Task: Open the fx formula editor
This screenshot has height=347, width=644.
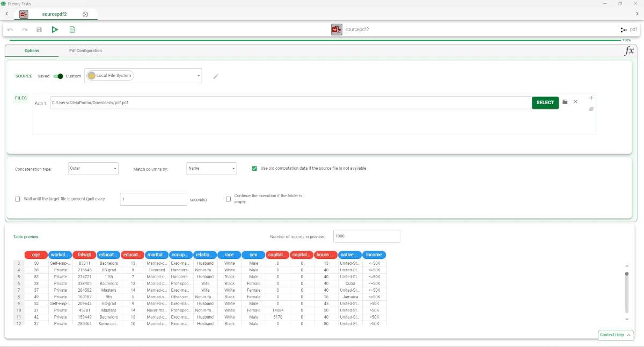Action: click(x=629, y=51)
